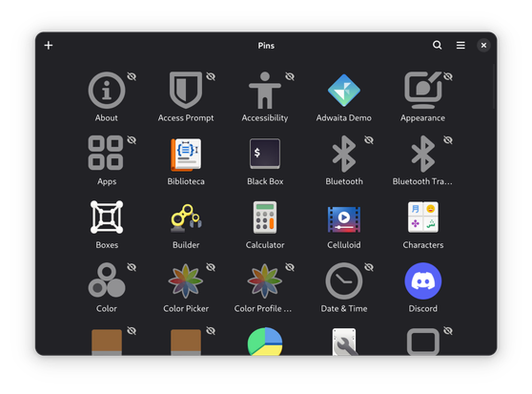Select the Celluloid video player icon
The width and height of the screenshot is (532, 394).
[x=343, y=219]
